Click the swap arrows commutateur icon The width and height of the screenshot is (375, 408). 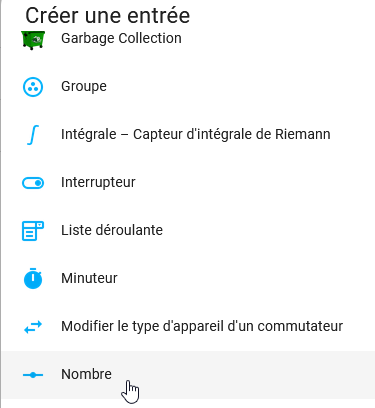point(33,327)
